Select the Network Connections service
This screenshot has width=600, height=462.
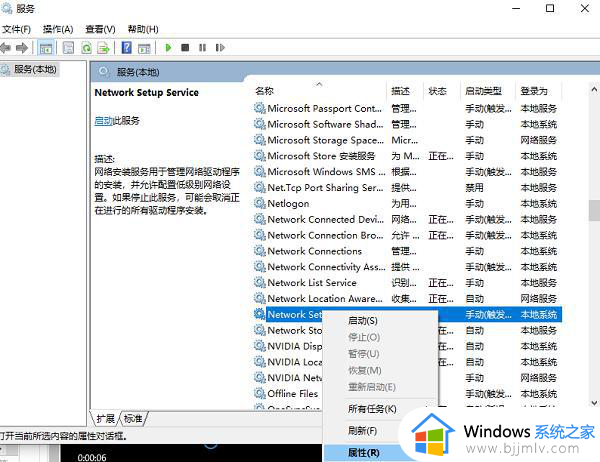[x=408, y=251]
